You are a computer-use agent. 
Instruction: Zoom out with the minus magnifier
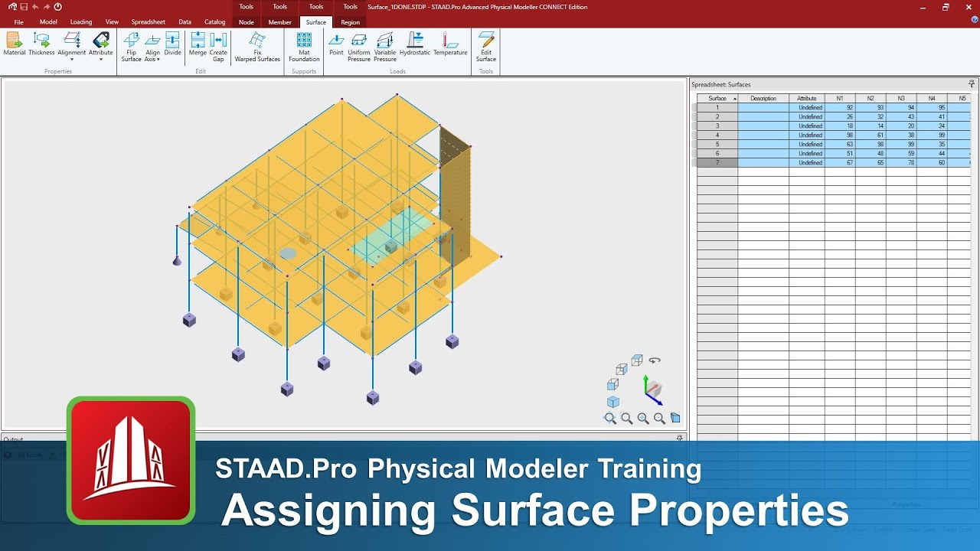[x=659, y=419]
